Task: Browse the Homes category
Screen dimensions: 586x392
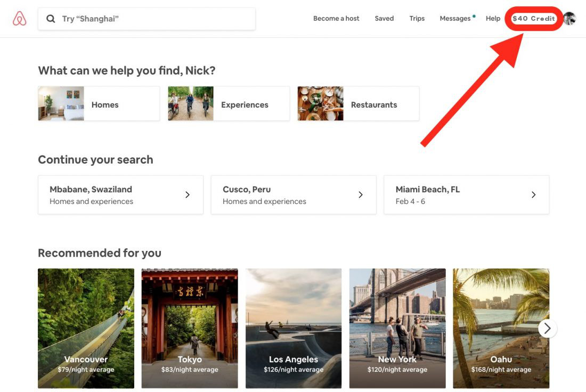Action: (99, 103)
